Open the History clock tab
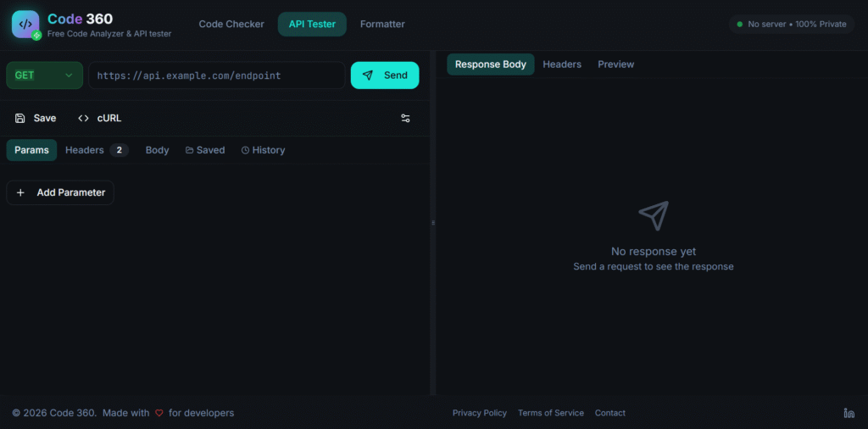Image resolution: width=868 pixels, height=429 pixels. pos(263,150)
